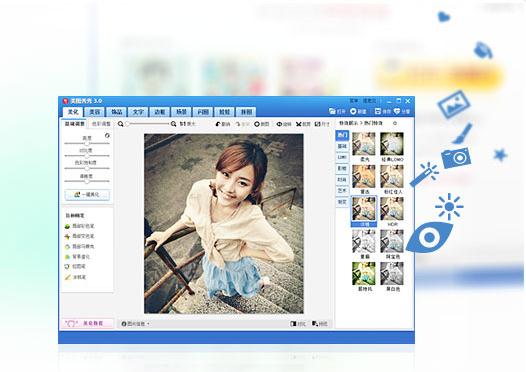Click the pink tutorial button at bottom left
The width and height of the screenshot is (526, 372).
point(87,323)
